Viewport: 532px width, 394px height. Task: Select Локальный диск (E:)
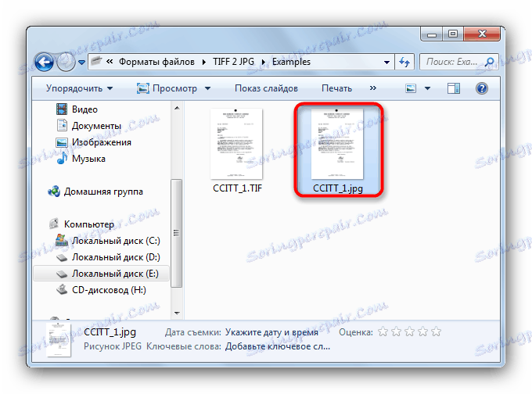[101, 274]
